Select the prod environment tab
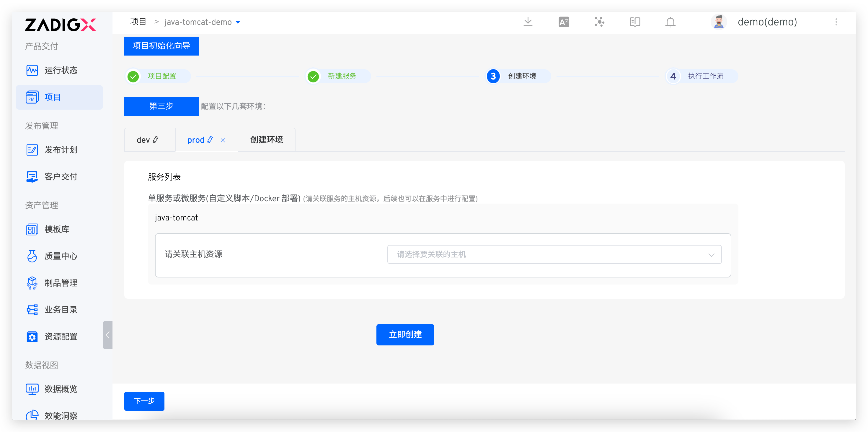This screenshot has height=432, width=868. coord(206,140)
